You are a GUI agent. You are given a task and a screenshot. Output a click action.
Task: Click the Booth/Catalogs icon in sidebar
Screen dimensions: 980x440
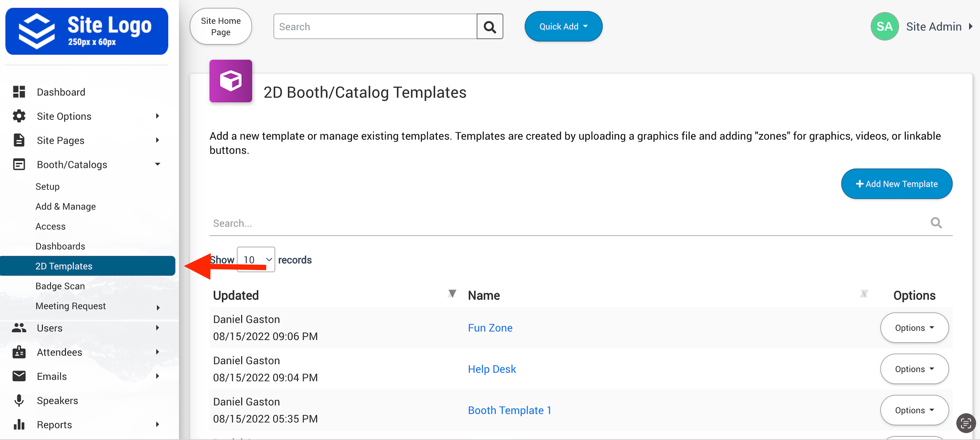tap(19, 164)
